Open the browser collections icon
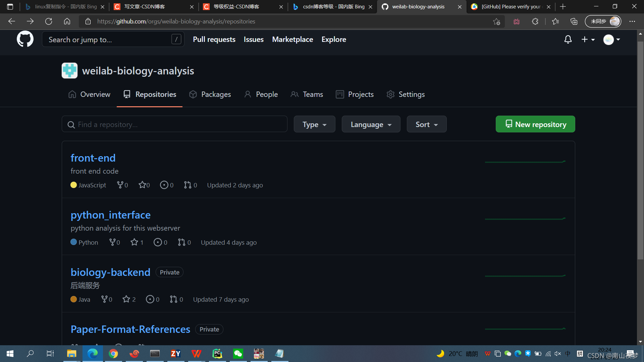Viewport: 644px width, 362px height. (x=574, y=21)
